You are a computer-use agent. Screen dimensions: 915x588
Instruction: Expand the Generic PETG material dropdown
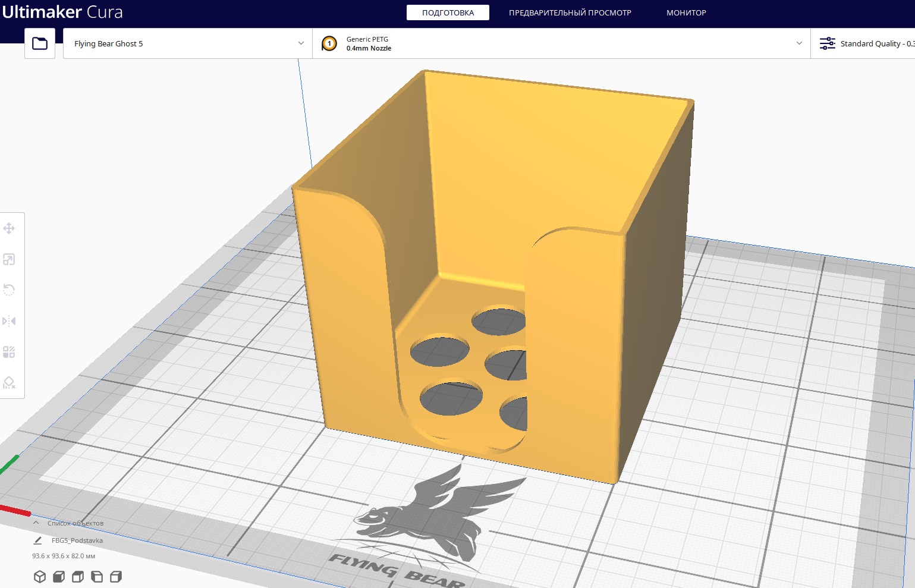coord(561,43)
